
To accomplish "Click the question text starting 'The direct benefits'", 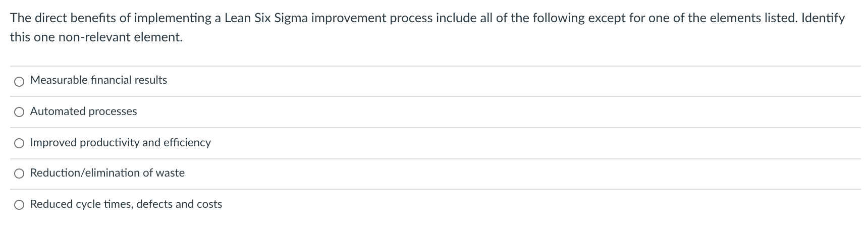I will (427, 28).
